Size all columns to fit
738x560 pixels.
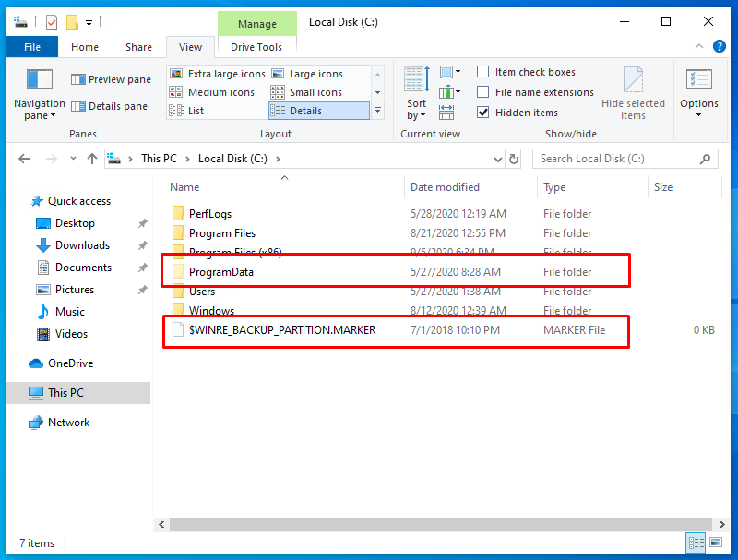(x=446, y=113)
